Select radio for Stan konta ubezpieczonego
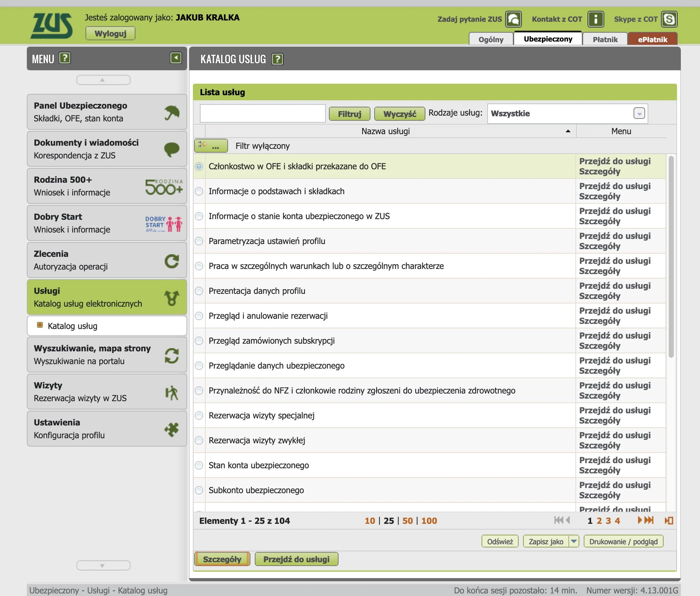Viewport: 700px width, 596px height. 199,465
